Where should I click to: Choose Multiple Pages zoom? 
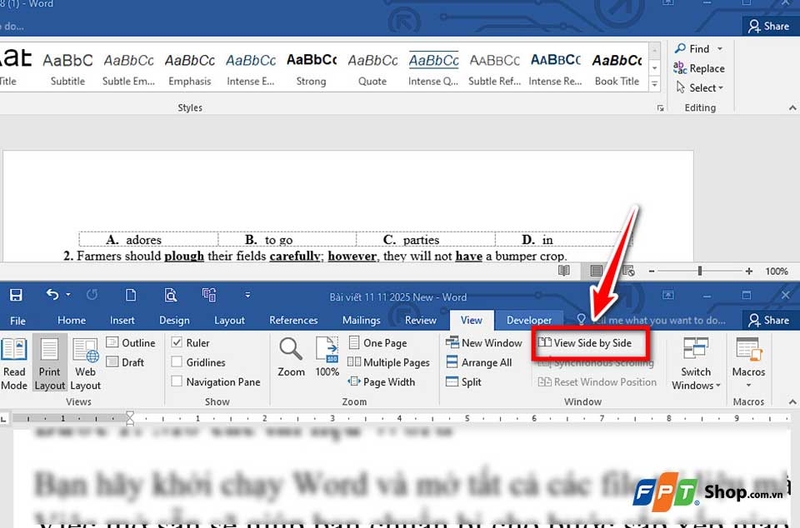click(388, 362)
